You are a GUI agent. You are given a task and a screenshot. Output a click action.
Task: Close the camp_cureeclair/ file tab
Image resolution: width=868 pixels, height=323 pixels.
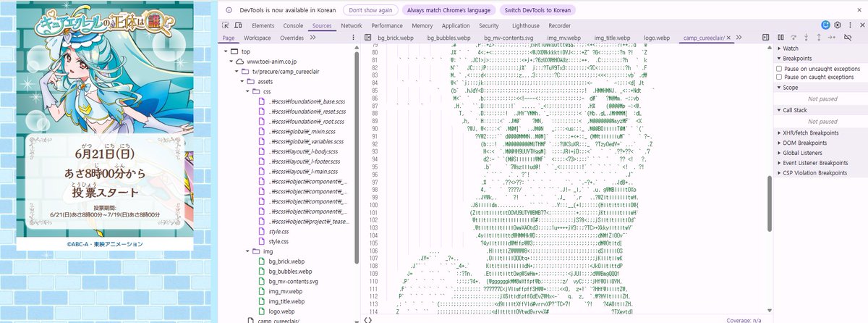click(x=729, y=37)
